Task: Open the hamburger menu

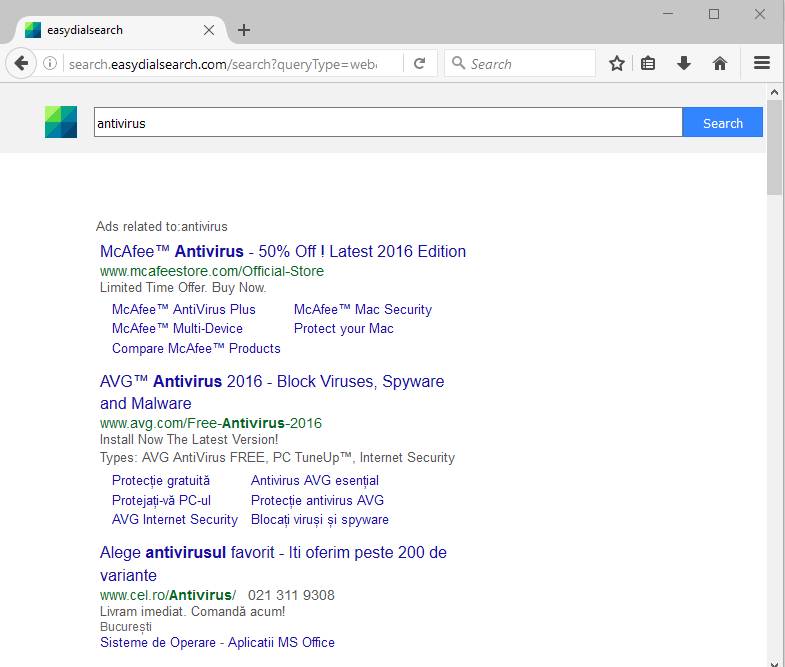Action: pos(762,63)
